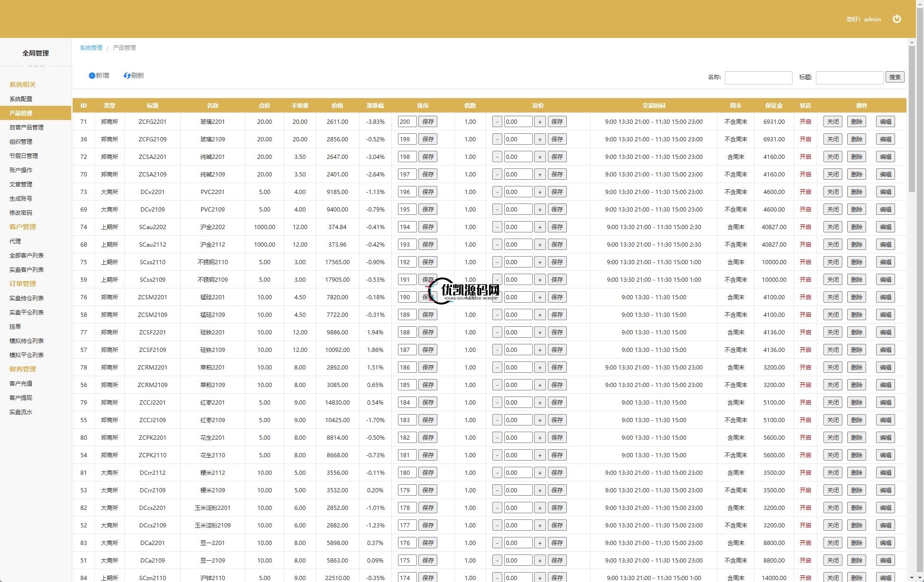This screenshot has height=582, width=924.
Task: Open 自营产品管理 sidebar item
Action: [x=27, y=128]
